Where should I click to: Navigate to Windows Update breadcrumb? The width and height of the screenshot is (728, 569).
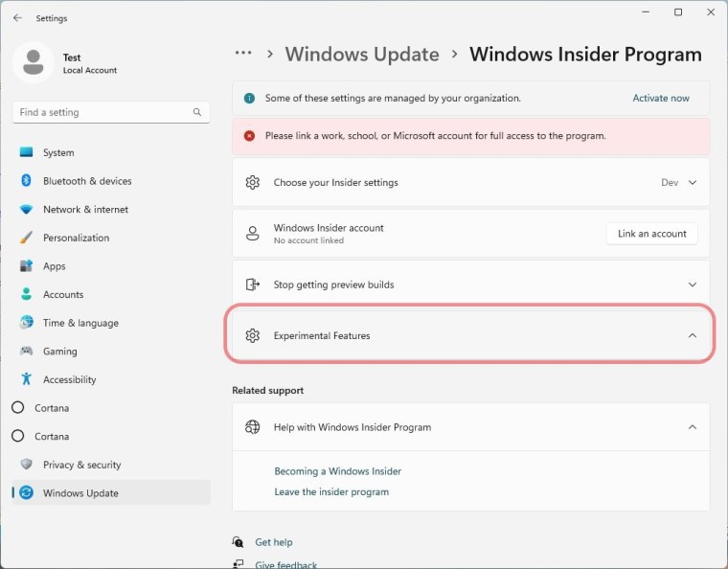362,55
